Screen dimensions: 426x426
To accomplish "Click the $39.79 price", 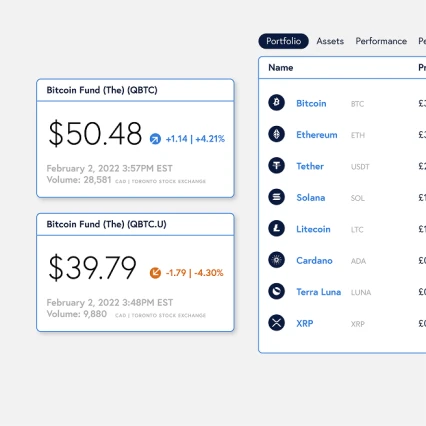I will 92,267.
